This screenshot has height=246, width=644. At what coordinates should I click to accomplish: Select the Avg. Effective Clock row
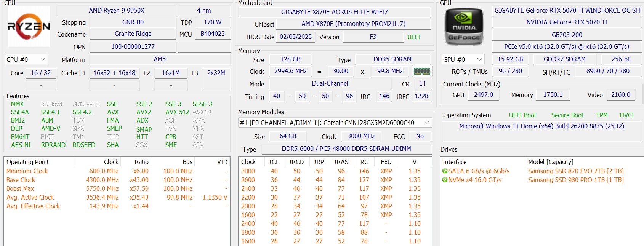[117, 206]
